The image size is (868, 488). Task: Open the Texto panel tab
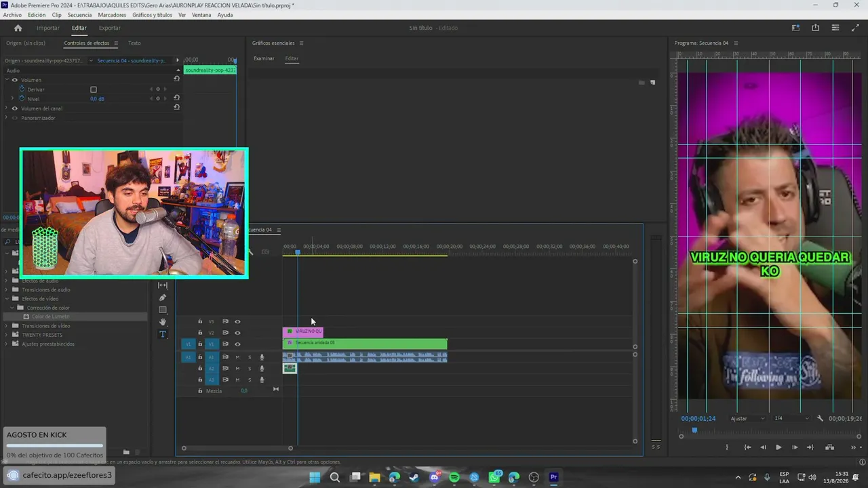[134, 43]
